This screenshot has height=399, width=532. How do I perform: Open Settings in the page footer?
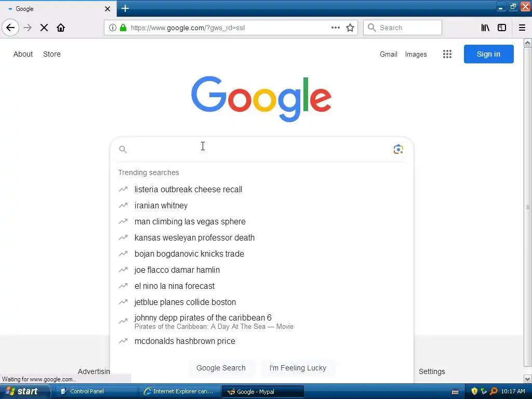[x=432, y=371]
